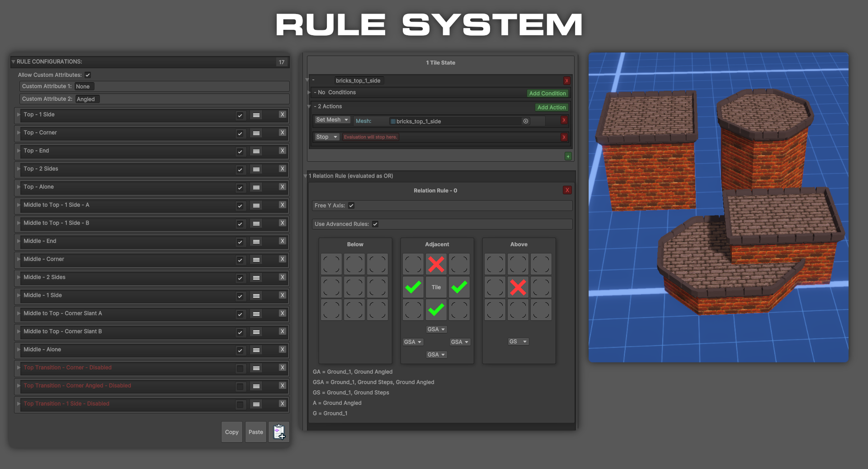Remove the Top - 1 Side rule
Viewport: 868px width, 469px height.
(x=283, y=115)
